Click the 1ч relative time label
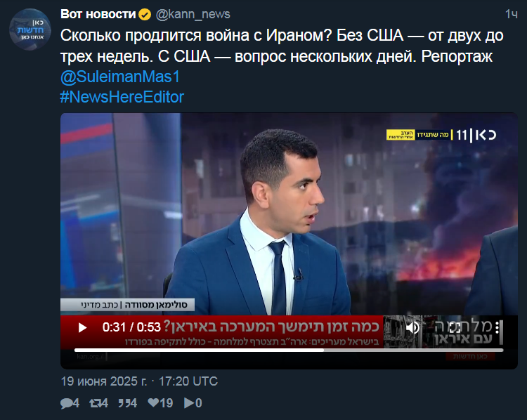 pos(512,14)
